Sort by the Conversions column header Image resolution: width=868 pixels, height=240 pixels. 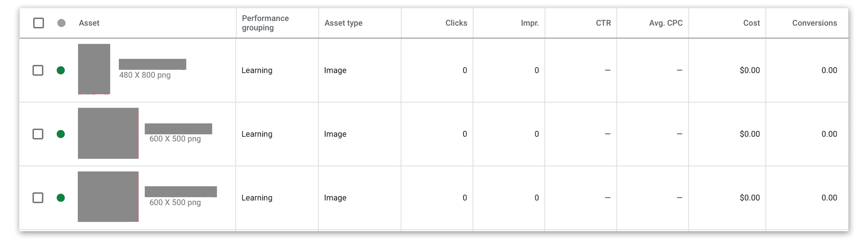(x=814, y=23)
